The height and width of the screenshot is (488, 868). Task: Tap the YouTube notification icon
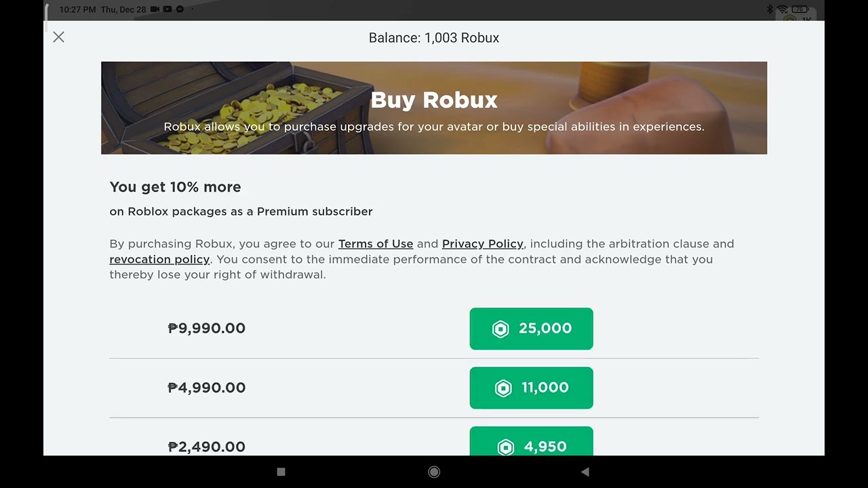click(167, 9)
